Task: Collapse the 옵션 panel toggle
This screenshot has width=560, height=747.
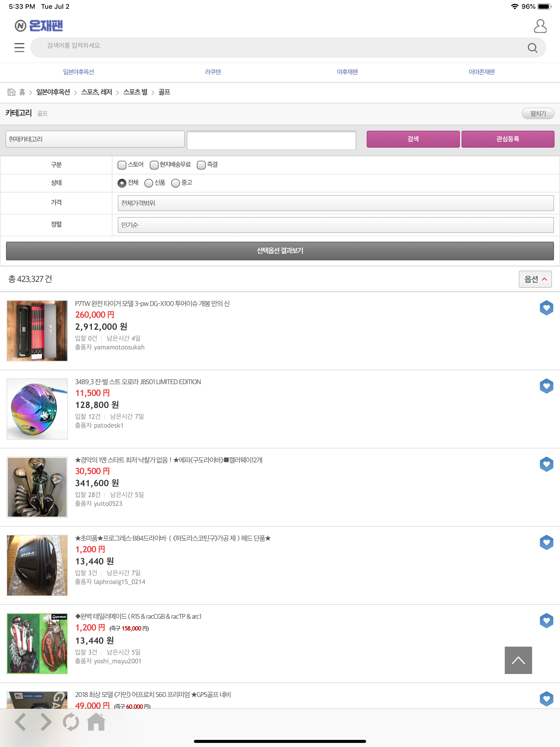Action: click(x=535, y=279)
